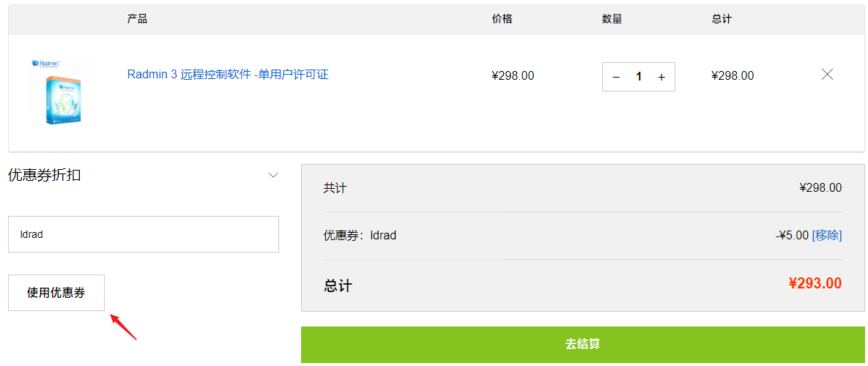
Task: Proceed with the green 去结算 button
Action: [582, 344]
